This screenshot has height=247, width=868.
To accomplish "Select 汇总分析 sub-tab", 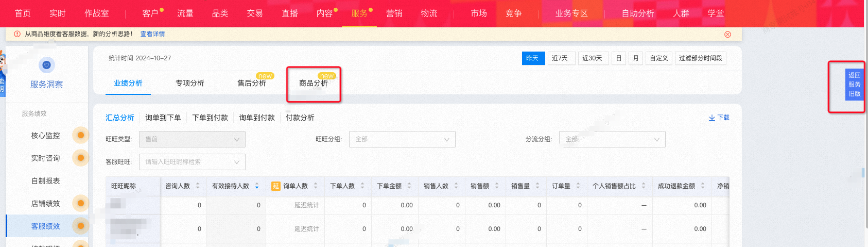I will pyautogui.click(x=120, y=118).
